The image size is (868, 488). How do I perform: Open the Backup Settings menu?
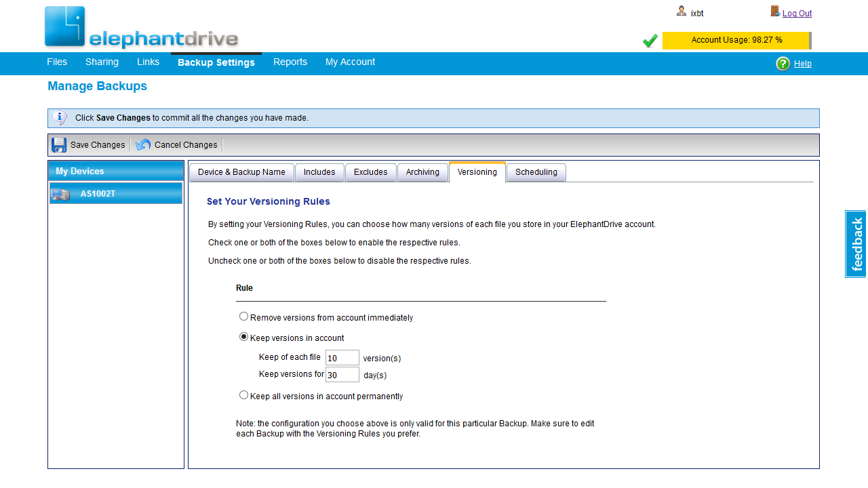[x=216, y=62]
